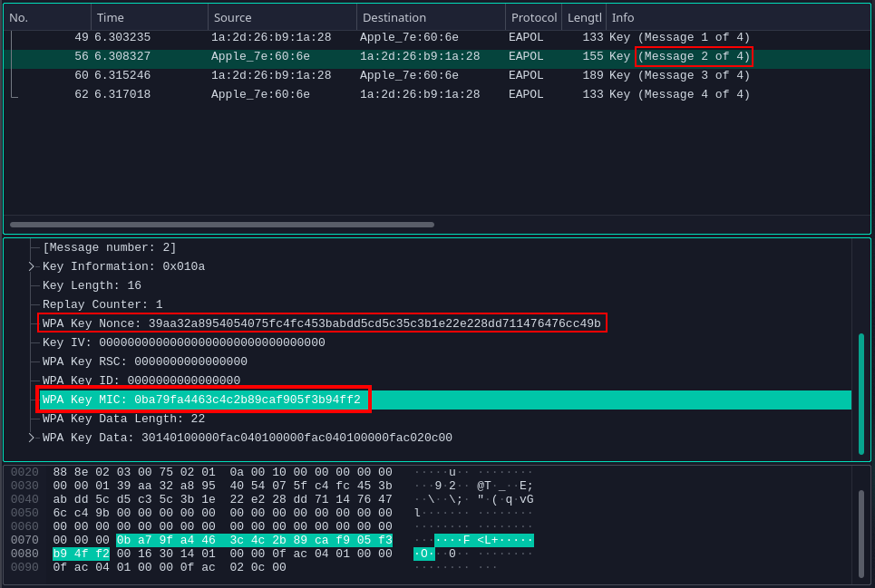Sort by the Time column header
The height and width of the screenshot is (588, 875).
[150, 18]
